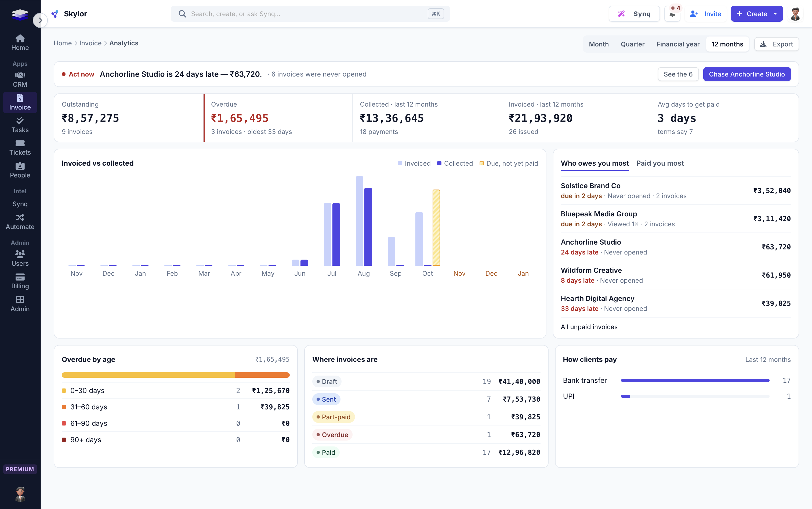Invite a teammate
Image resolution: width=812 pixels, height=509 pixels.
coord(705,14)
